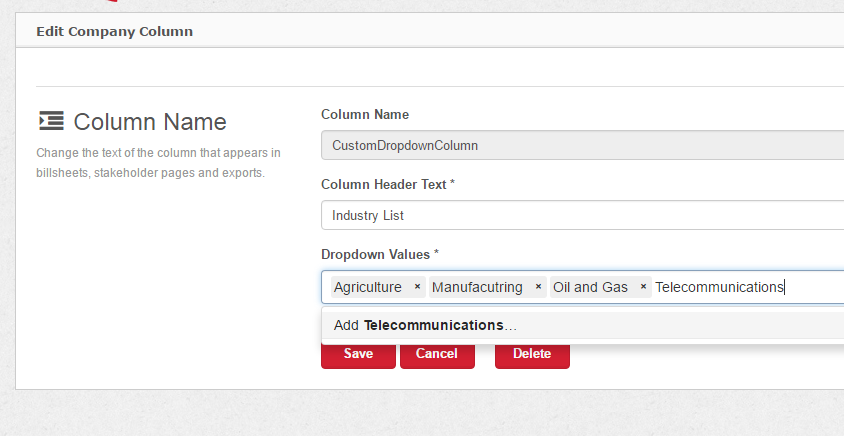Viewport: 844px width, 436px height.
Task: Click the column description help text
Action: coord(158,162)
